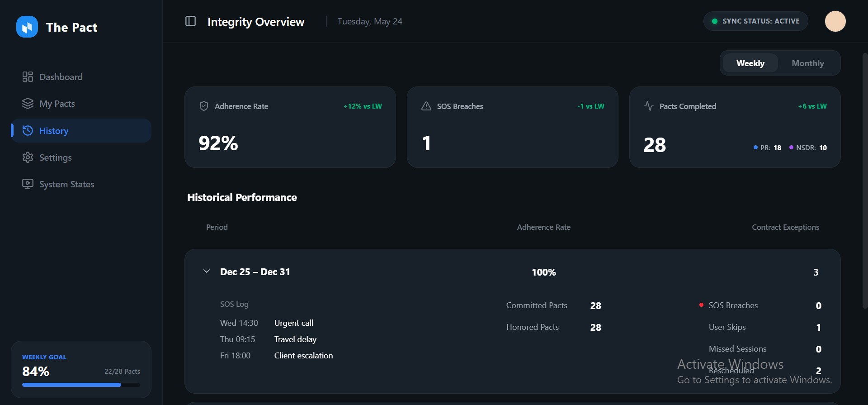The height and width of the screenshot is (405, 868).
Task: Click the Adherence Rate column header
Action: (544, 227)
